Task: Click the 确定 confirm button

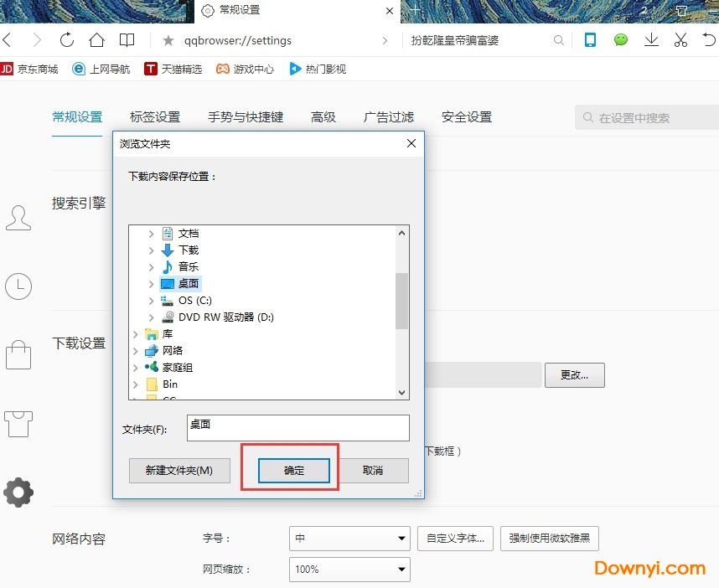Action: coord(293,471)
